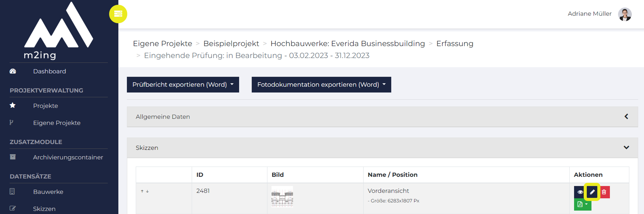Click the Bauwerke building icon
The image size is (644, 214).
pyautogui.click(x=12, y=191)
